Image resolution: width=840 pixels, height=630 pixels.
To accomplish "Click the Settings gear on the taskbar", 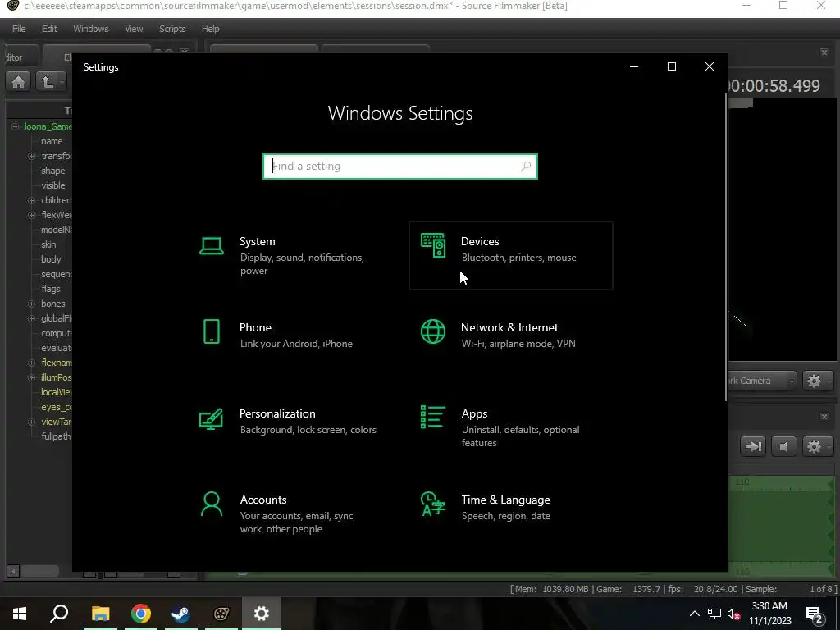I will (x=262, y=614).
